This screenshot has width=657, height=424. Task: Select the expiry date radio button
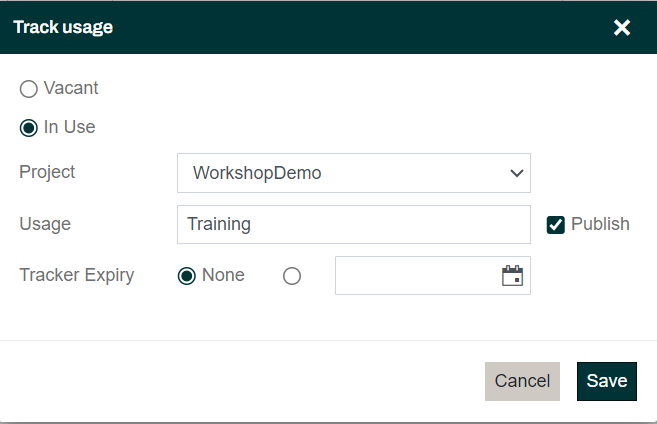(x=292, y=276)
